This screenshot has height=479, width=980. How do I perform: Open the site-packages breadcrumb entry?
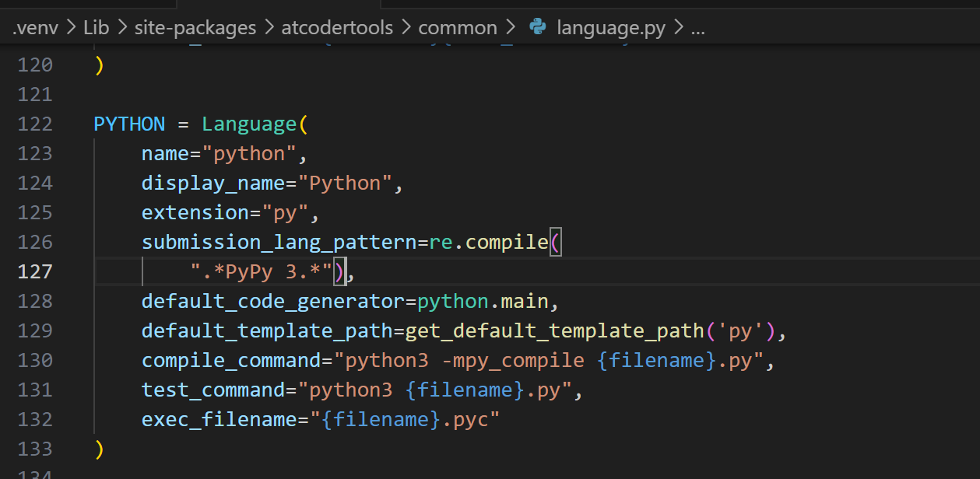click(195, 27)
